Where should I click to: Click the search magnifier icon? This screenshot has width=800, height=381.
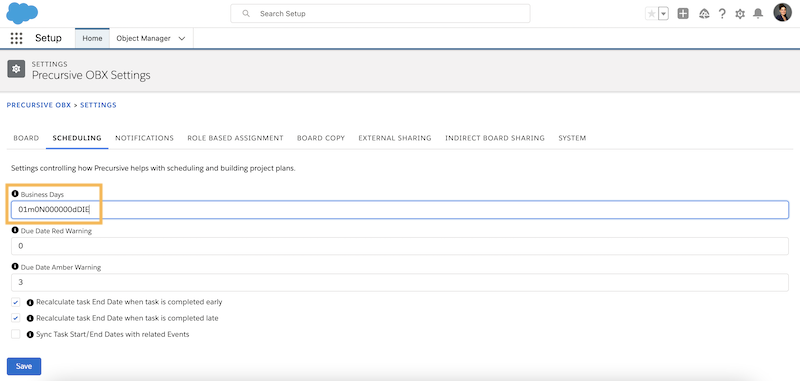tap(246, 14)
